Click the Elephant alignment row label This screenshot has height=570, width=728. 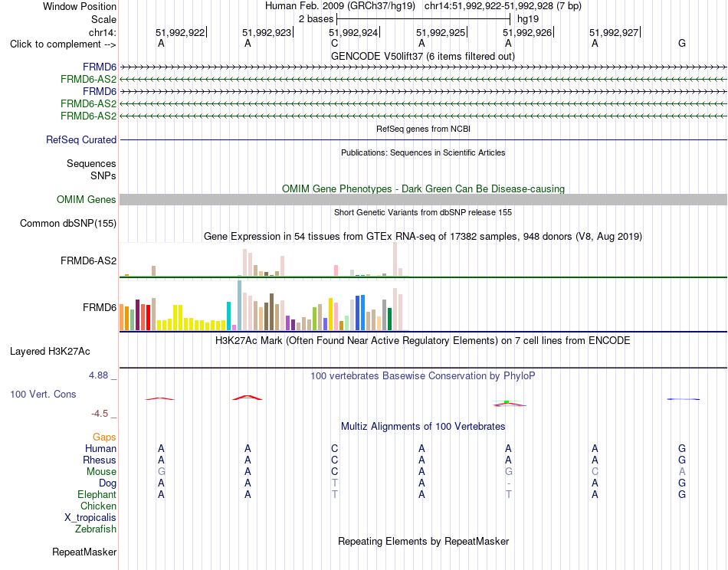97,495
